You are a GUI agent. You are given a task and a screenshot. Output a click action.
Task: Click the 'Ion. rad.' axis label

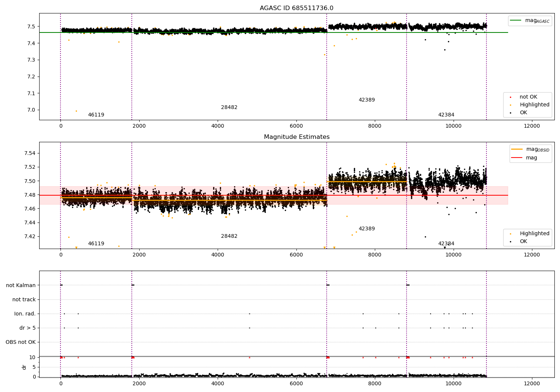[x=25, y=314]
